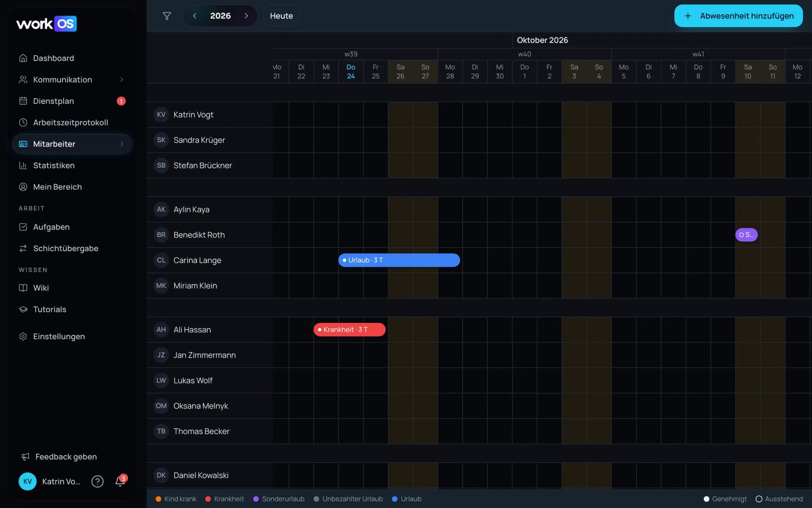Click Unbezahlter Urlaub legend entry
This screenshot has height=508, width=812.
tap(348, 499)
